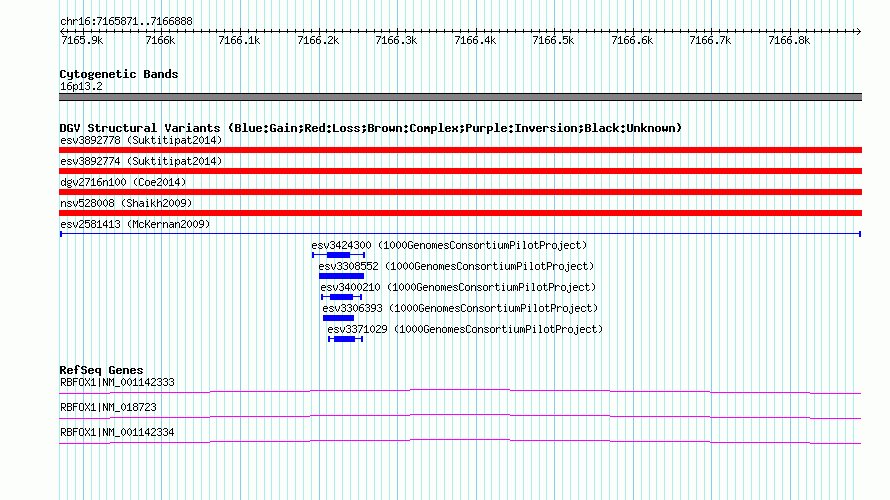Select the blue gain glyph for esv3371029
Viewport: 890px width, 500px height.
345,339
